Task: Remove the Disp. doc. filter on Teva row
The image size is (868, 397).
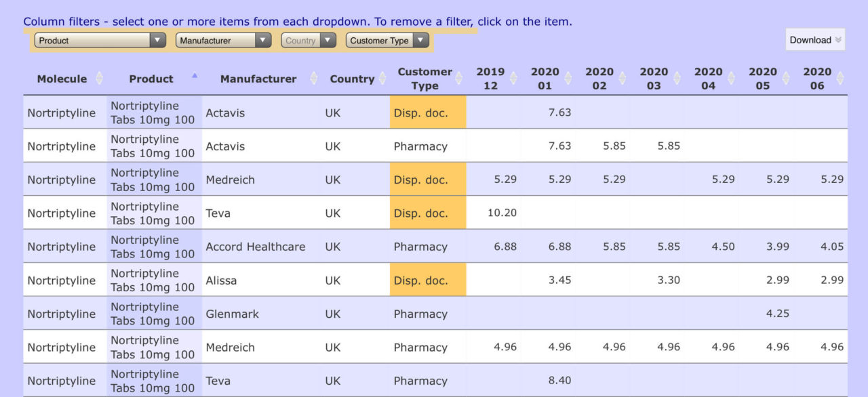Action: (427, 213)
